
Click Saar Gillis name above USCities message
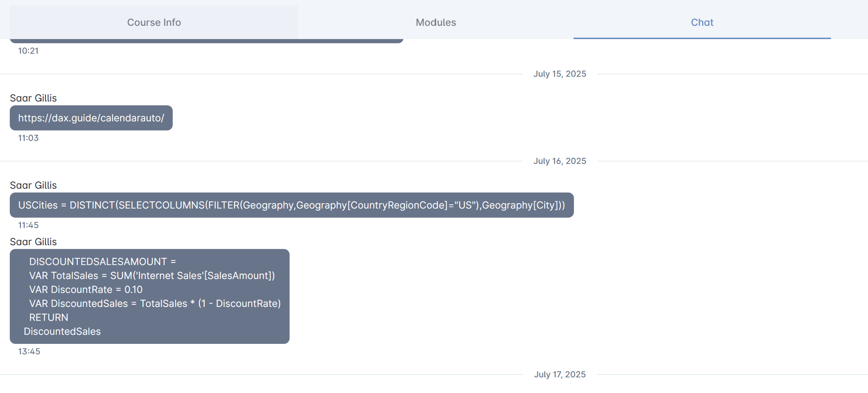point(33,185)
